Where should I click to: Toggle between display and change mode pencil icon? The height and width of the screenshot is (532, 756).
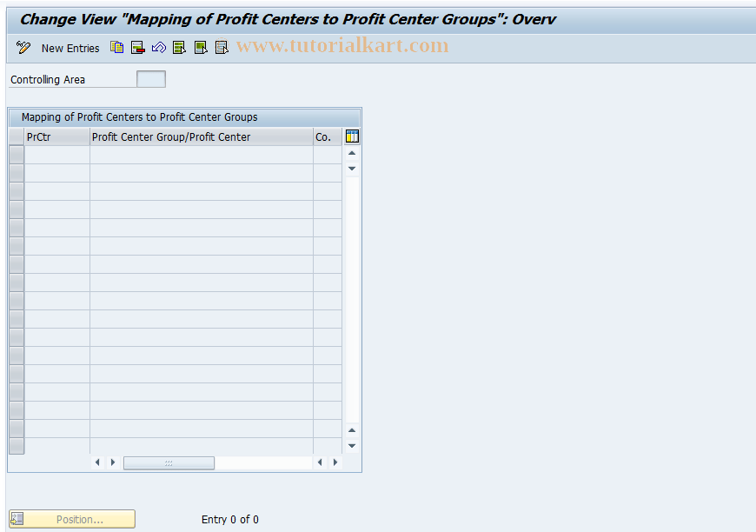(x=23, y=48)
